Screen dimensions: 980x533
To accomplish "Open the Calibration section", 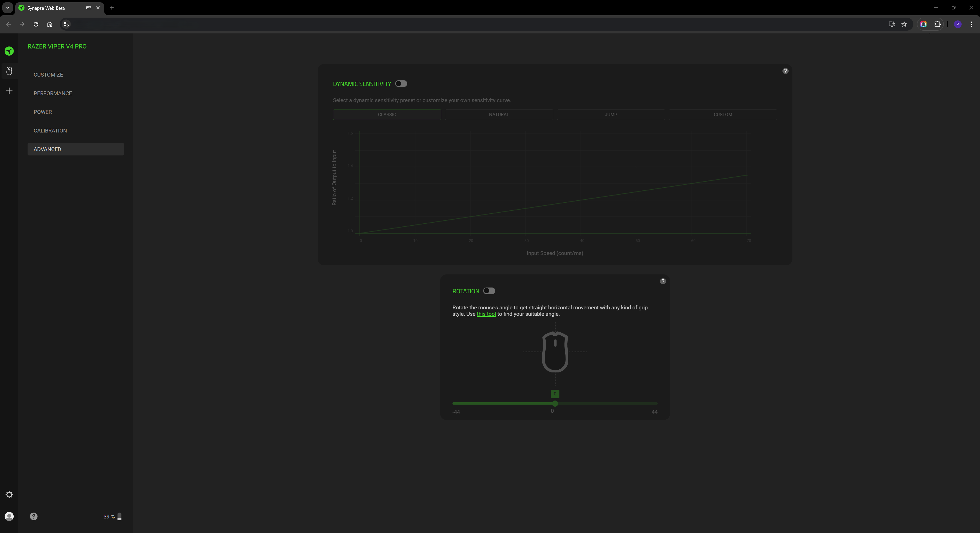I will pos(50,130).
